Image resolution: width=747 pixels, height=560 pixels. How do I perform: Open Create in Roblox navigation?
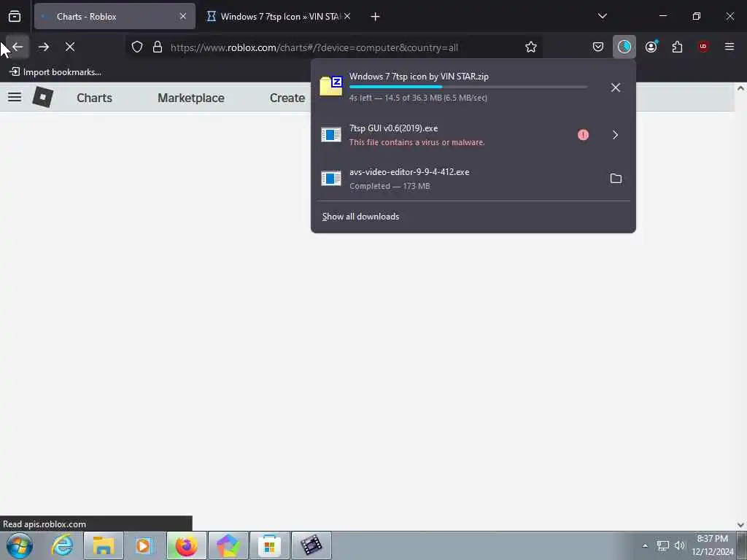pos(287,98)
